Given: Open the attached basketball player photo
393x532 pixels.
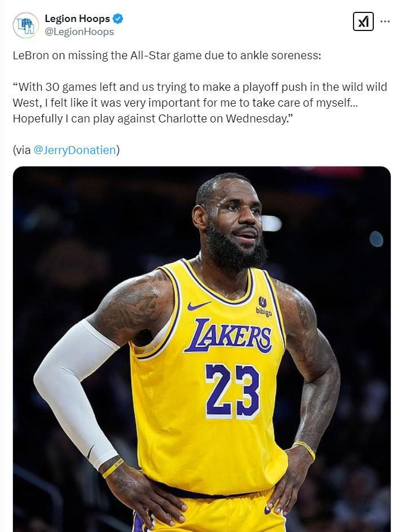Looking at the screenshot, I should [x=202, y=349].
